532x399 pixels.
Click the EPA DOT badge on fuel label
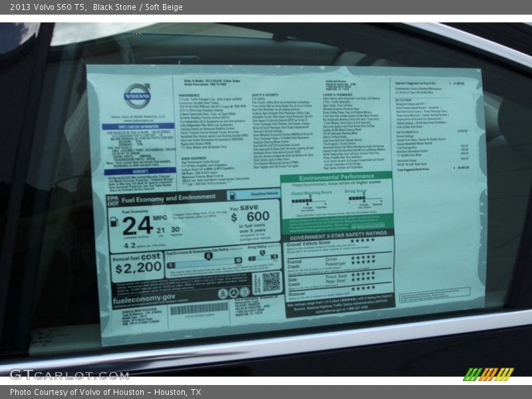[x=113, y=201]
